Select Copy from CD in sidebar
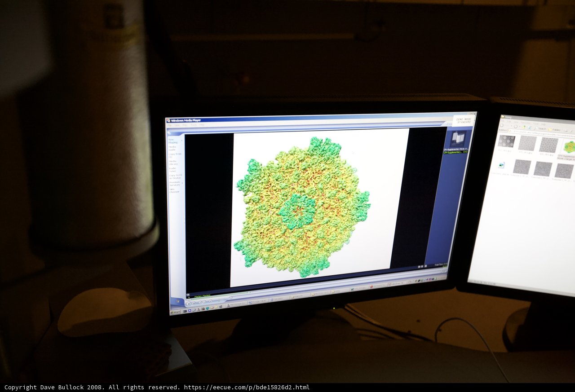575x392 pixels. pos(175,155)
